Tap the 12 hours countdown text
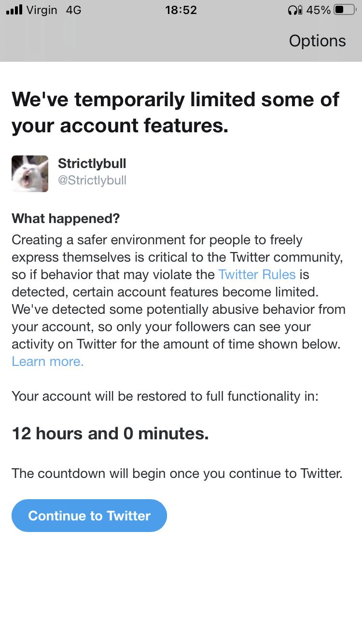The image size is (362, 644). point(110,433)
